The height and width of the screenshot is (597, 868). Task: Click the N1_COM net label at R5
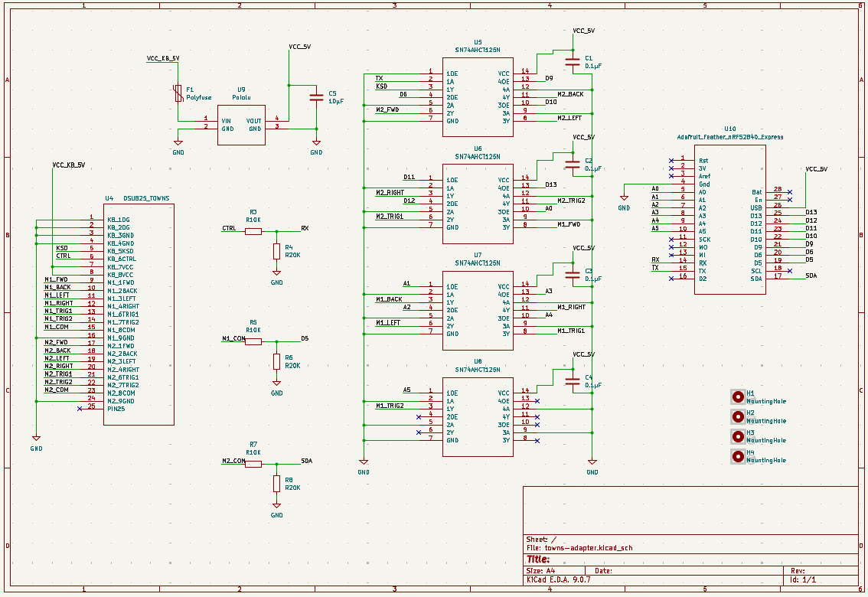[233, 338]
